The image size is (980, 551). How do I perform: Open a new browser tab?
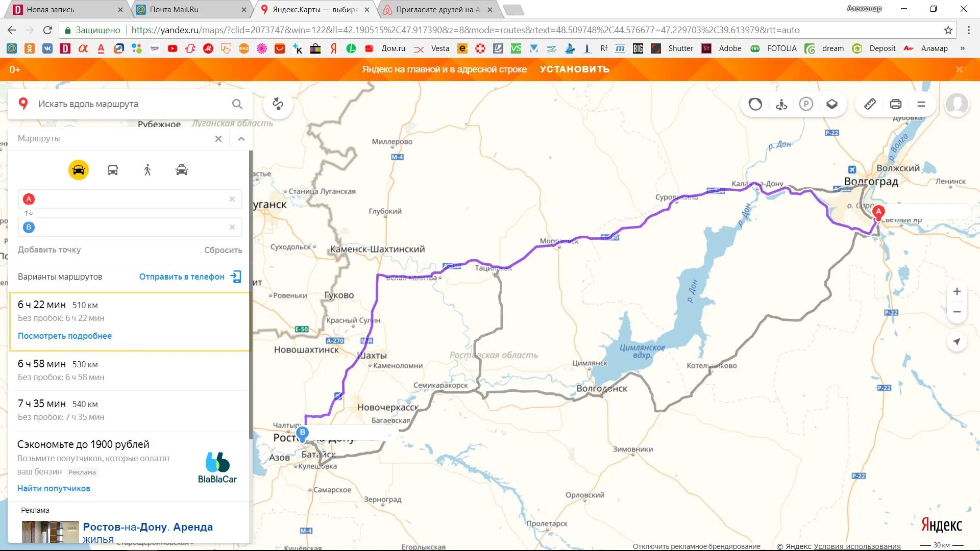click(513, 9)
